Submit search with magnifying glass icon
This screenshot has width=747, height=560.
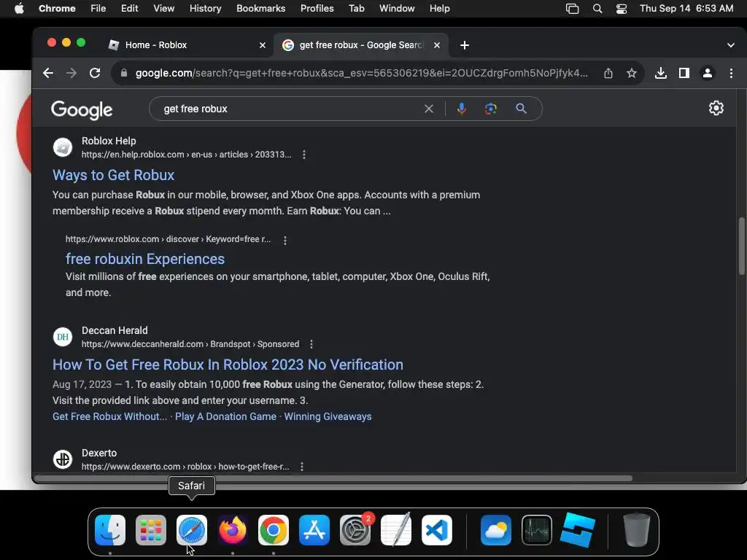[x=521, y=109]
